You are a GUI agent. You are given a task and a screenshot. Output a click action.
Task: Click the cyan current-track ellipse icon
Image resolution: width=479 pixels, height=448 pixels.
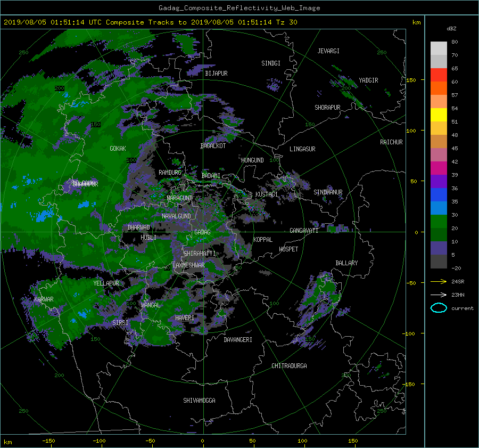(439, 308)
